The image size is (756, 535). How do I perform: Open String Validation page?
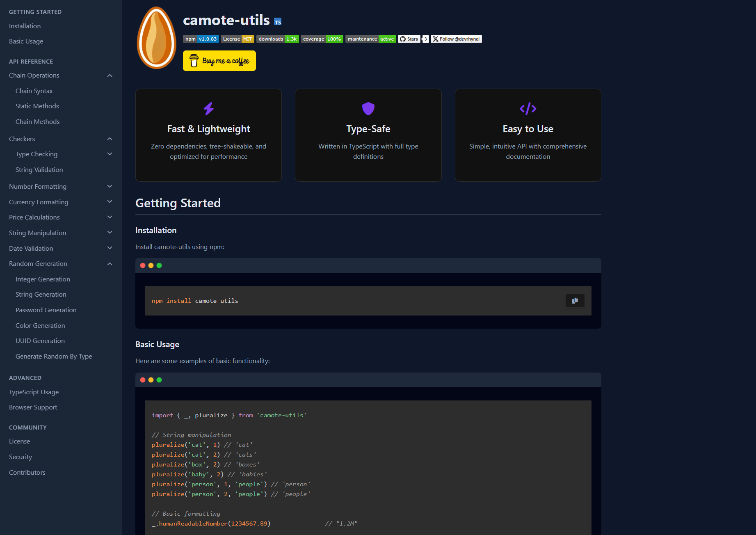[39, 170]
